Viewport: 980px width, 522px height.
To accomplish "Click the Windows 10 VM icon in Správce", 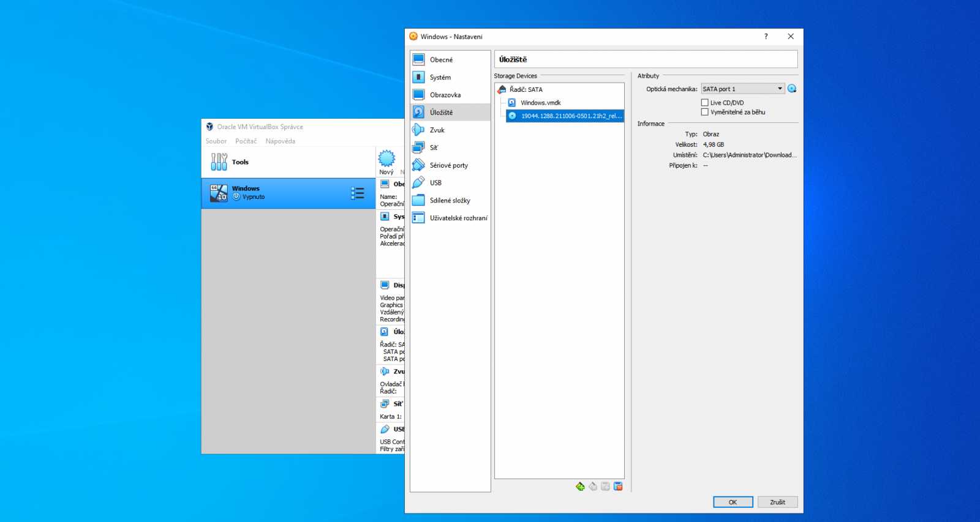I will tap(219, 193).
